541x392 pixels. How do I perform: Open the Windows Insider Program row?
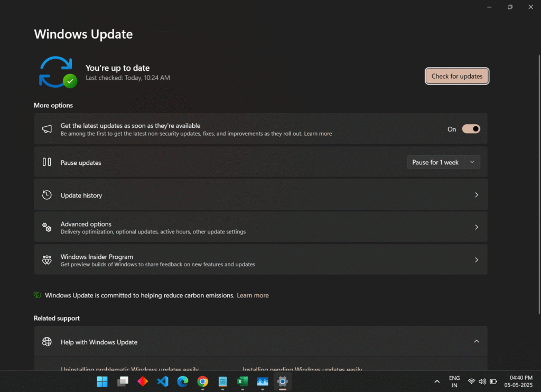coord(260,260)
